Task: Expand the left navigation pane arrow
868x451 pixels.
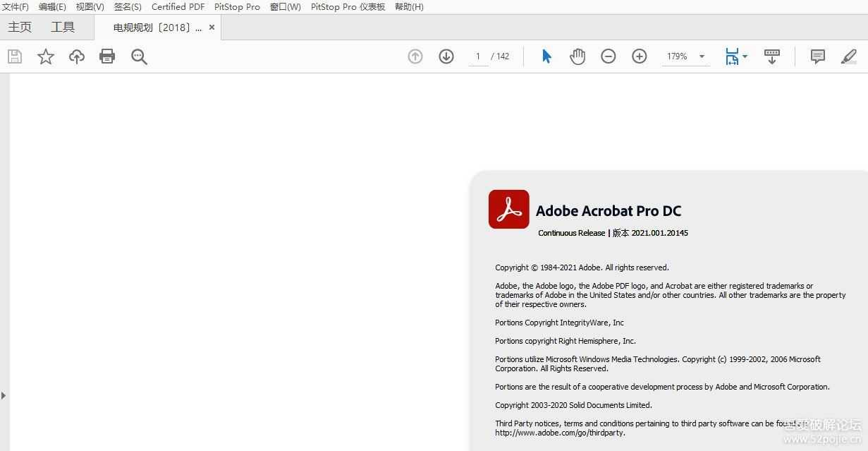Action: pyautogui.click(x=4, y=396)
